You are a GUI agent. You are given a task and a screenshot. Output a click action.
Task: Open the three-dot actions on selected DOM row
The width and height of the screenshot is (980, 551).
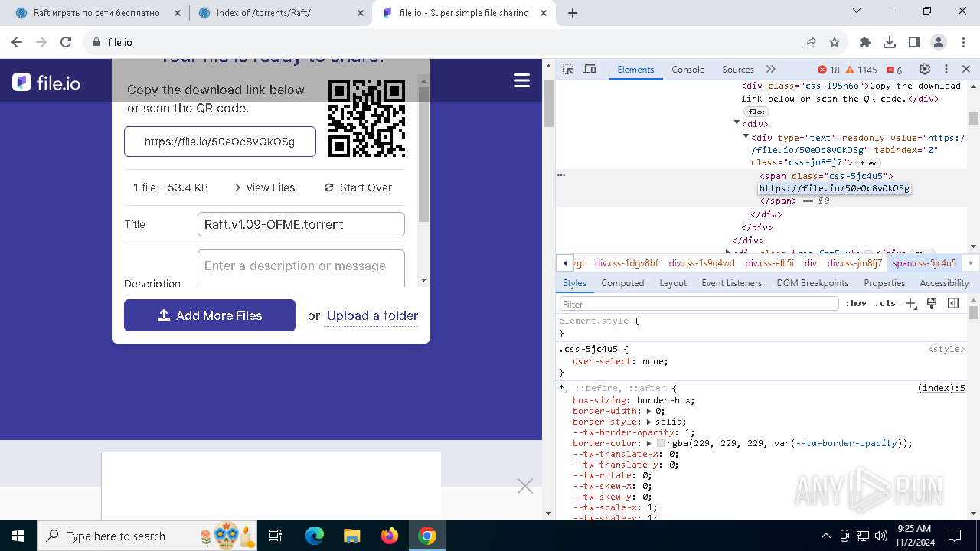click(x=561, y=175)
